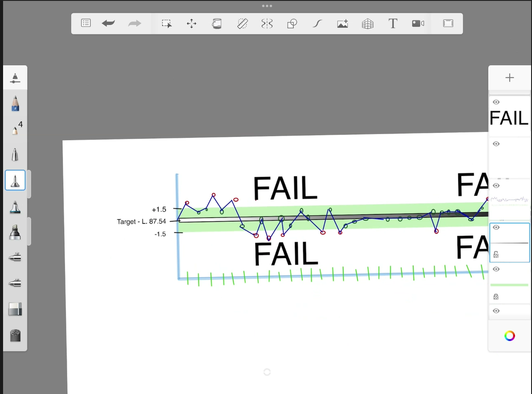This screenshot has width=532, height=394.
Task: Hide the FAIL text layer
Action: click(496, 102)
